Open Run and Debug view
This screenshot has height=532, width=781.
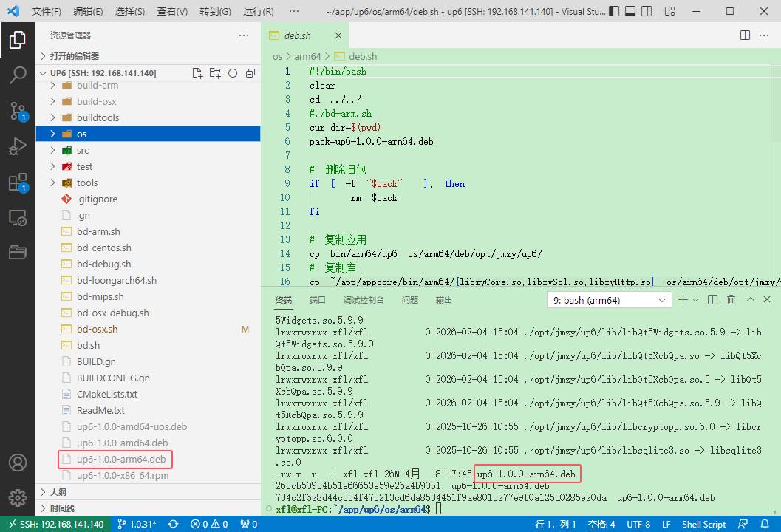(18, 146)
